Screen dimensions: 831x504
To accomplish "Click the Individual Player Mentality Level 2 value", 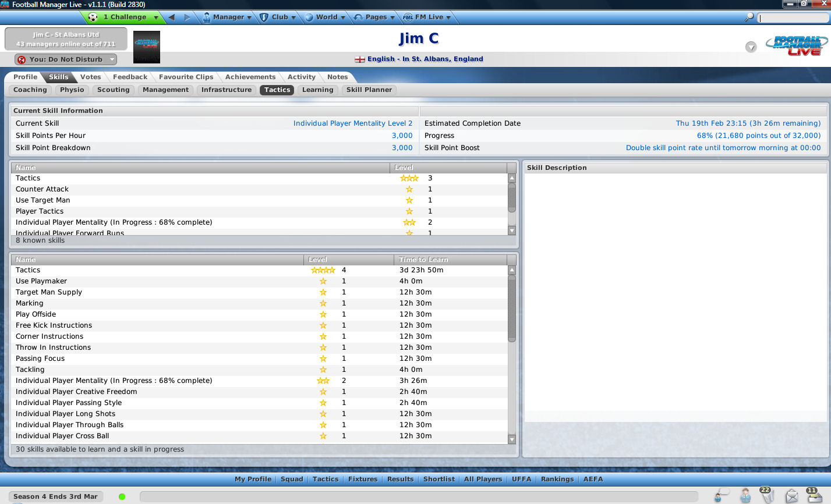I will click(353, 123).
